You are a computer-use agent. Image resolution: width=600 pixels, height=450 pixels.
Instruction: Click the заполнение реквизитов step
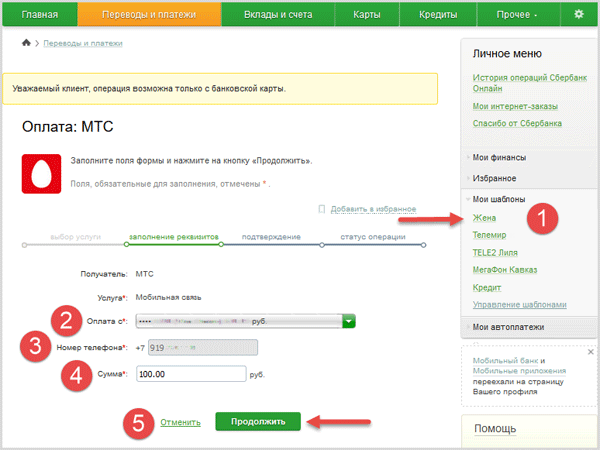point(174,237)
